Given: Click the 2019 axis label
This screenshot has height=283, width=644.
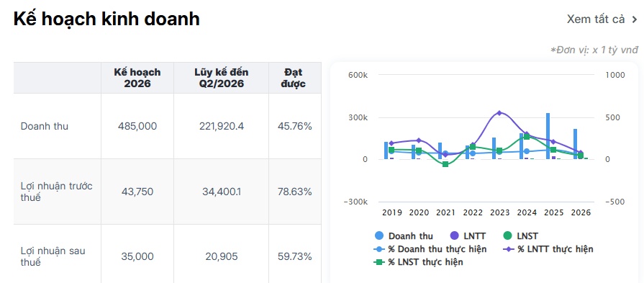Looking at the screenshot, I should pyautogui.click(x=392, y=212).
